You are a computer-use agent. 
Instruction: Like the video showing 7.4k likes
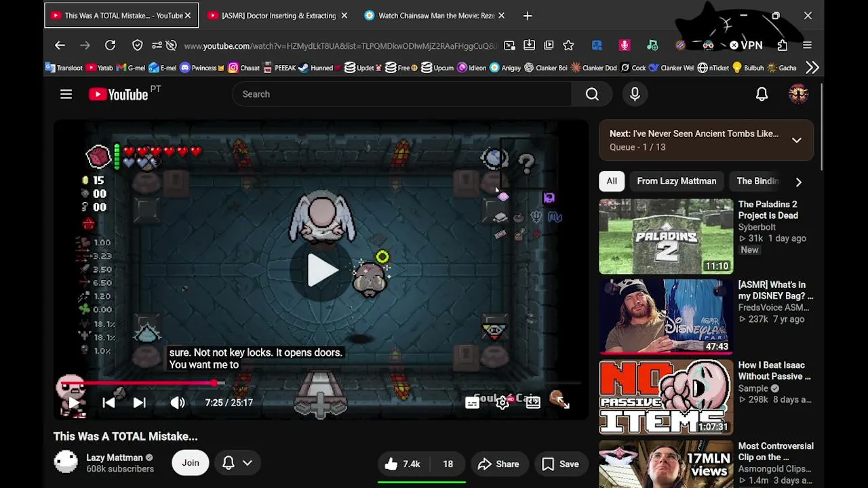coord(403,464)
